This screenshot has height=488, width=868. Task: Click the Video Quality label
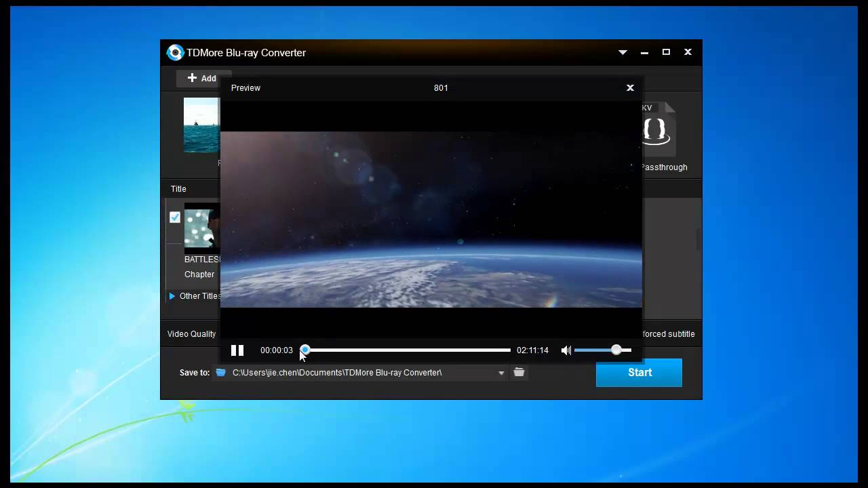click(192, 334)
